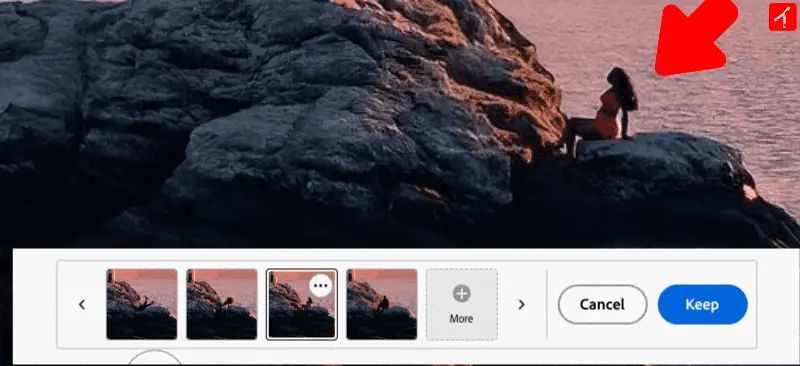Generate more variations via the More label
Screen dimensions: 800x366
[461, 319]
